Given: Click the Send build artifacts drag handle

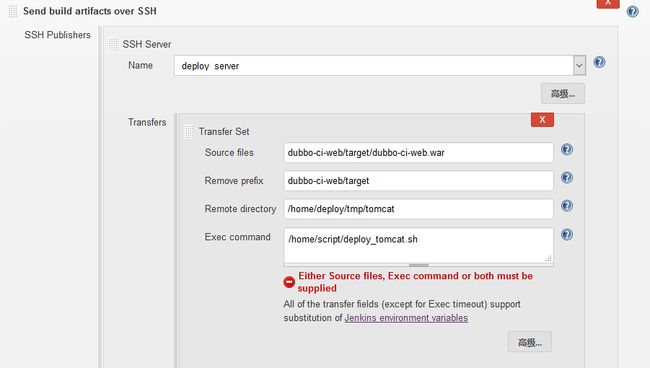Looking at the screenshot, I should [x=13, y=11].
